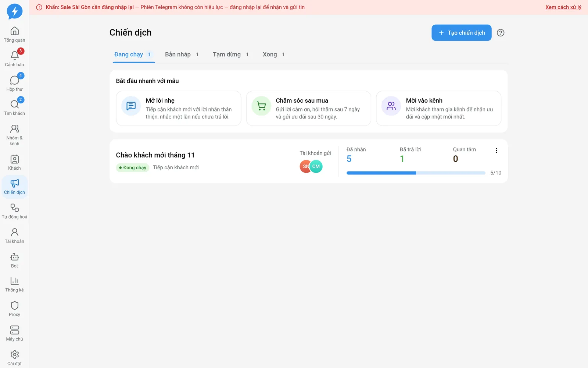Viewport: 588px width, 368px height.
Task: Open Máy chủ server page
Action: [x=14, y=334]
